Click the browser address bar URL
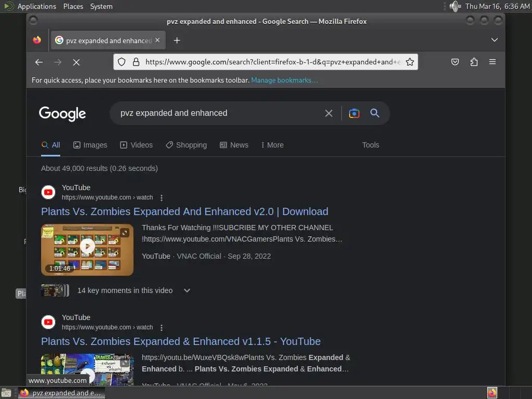This screenshot has width=532, height=399. 272,62
